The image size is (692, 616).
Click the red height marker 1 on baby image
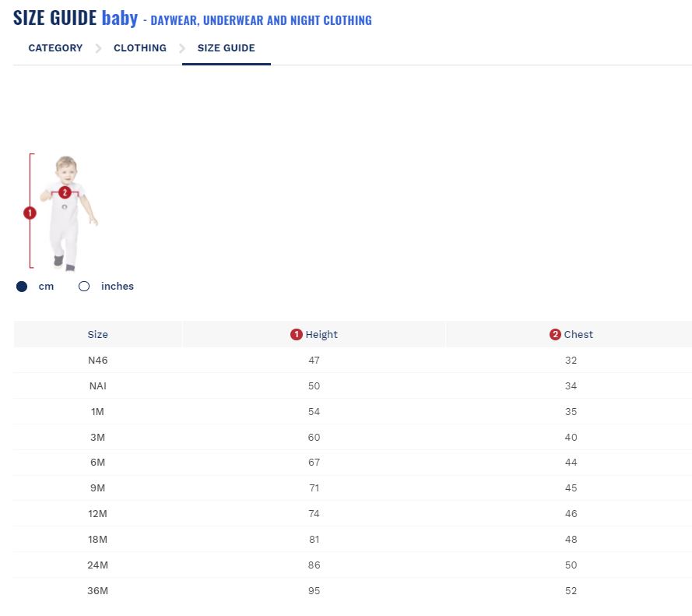[x=30, y=213]
